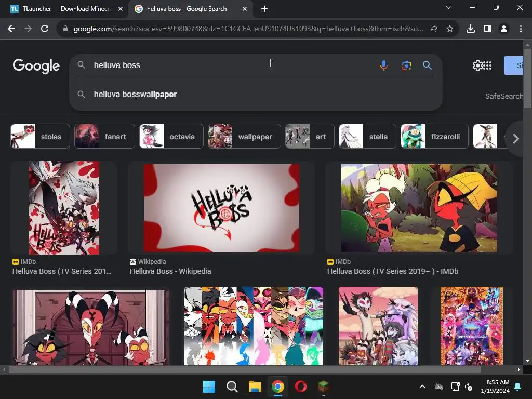Open character lineup collage image
Image resolution: width=532 pixels, height=399 pixels.
(x=254, y=326)
